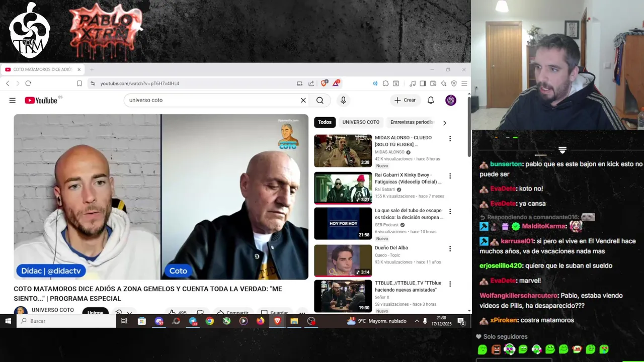
Task: Open the YouTube notifications bell
Action: click(431, 100)
